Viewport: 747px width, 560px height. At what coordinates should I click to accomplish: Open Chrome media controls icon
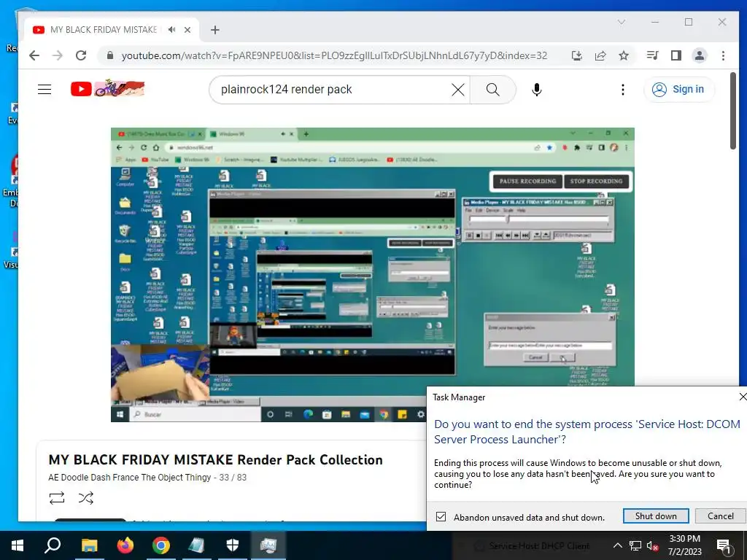pyautogui.click(x=653, y=55)
